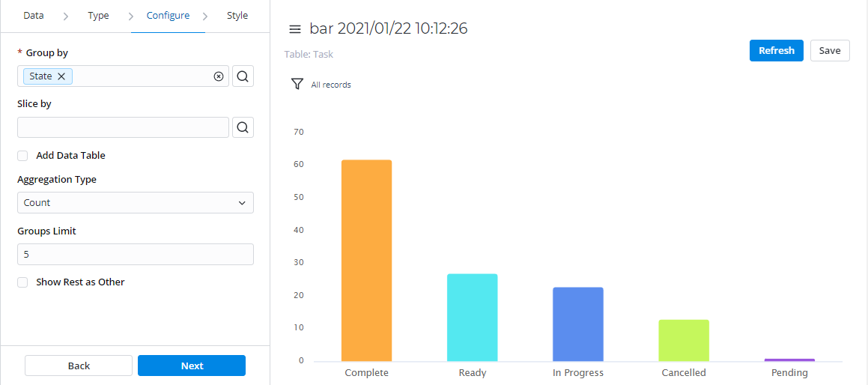Open Group by lookup search icon
Viewport: 868px width, 385px height.
pyautogui.click(x=243, y=76)
